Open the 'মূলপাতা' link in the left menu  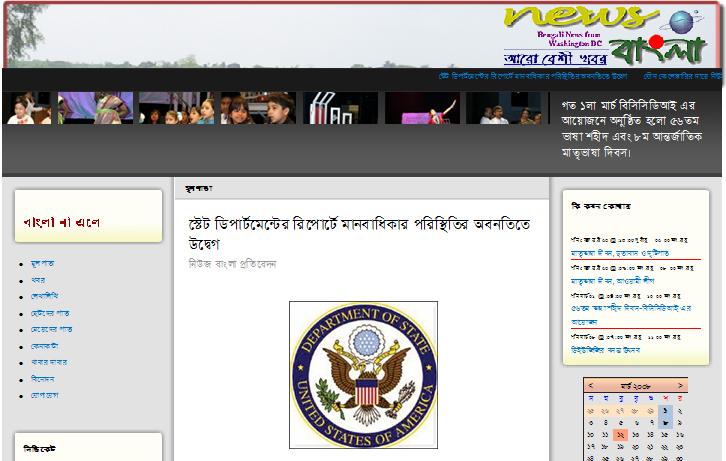click(42, 263)
